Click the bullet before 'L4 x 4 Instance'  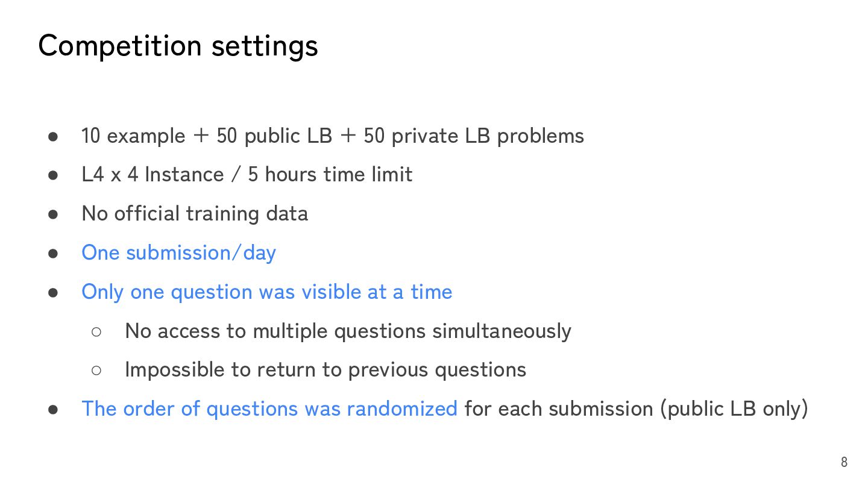(53, 175)
